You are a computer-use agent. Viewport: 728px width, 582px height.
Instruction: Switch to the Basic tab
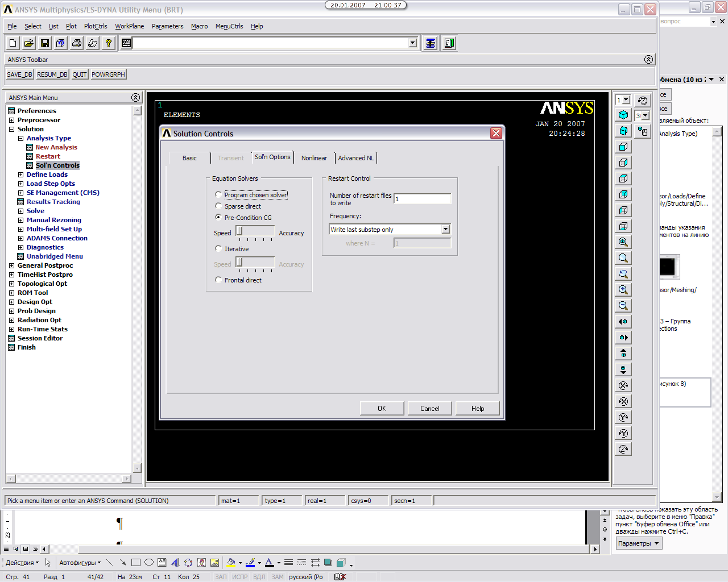click(x=189, y=158)
